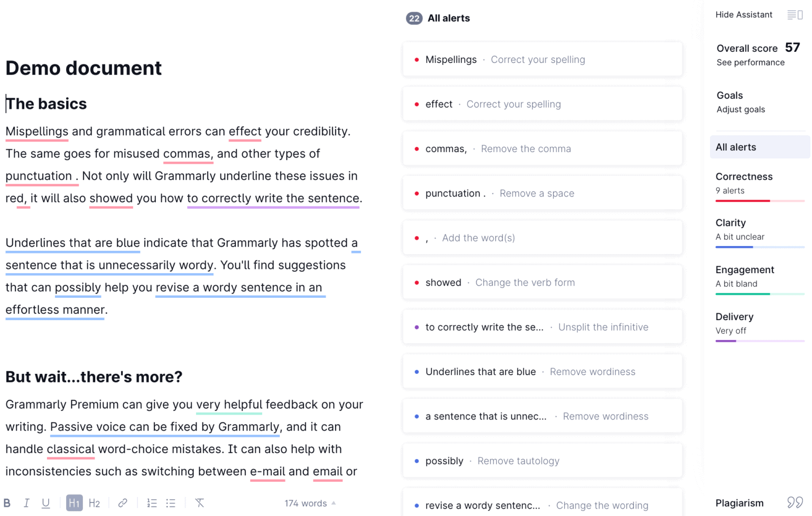The image size is (812, 516).
Task: Apply underline formatting
Action: 46,503
